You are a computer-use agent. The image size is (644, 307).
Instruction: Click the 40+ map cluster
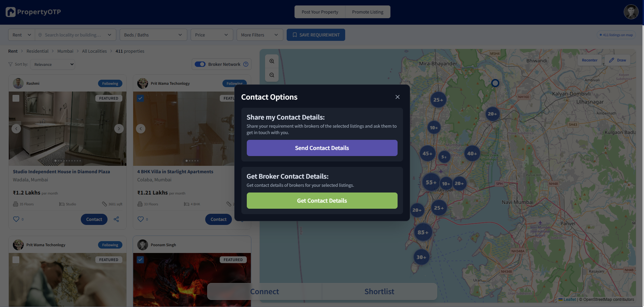pos(472,154)
